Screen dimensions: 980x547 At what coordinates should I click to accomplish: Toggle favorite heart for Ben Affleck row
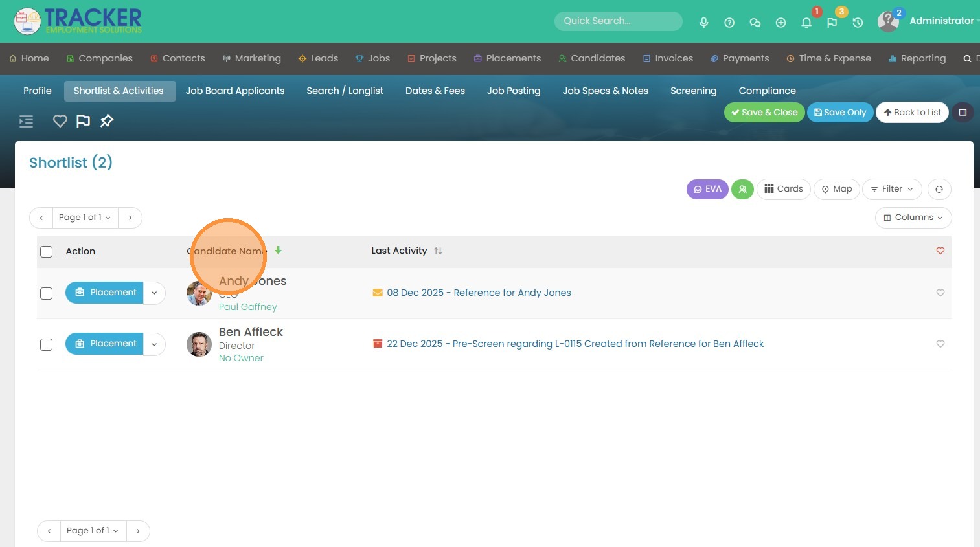(940, 344)
